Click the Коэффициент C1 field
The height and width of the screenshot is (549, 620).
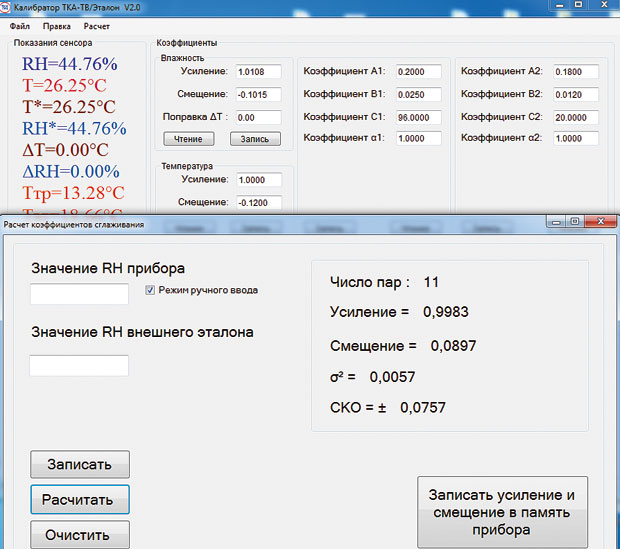[x=418, y=117]
